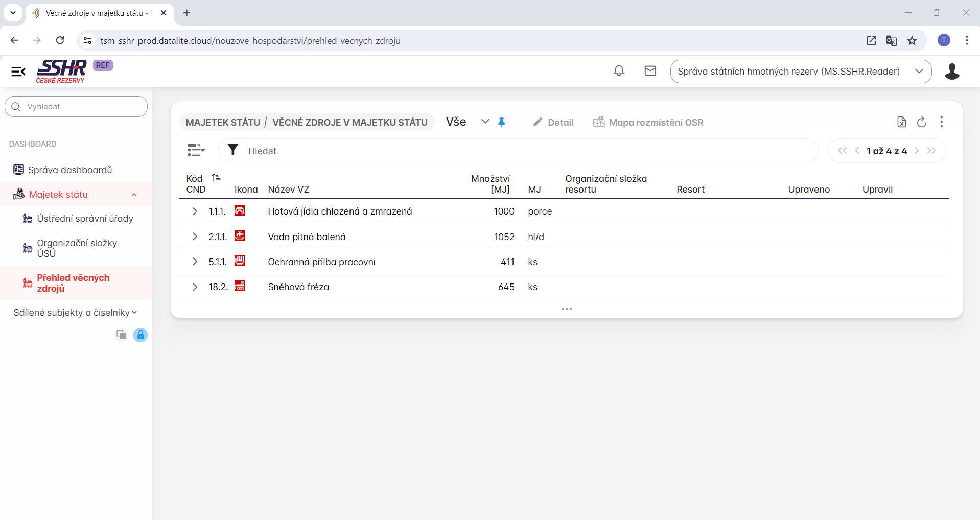The width and height of the screenshot is (980, 520).
Task: Click the Detail button
Action: coord(553,123)
